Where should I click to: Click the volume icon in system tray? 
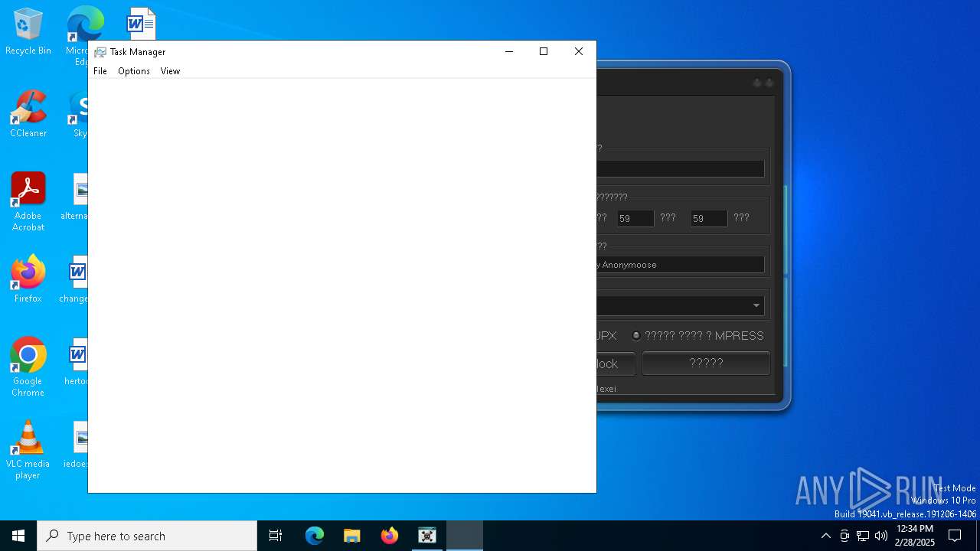tap(881, 536)
